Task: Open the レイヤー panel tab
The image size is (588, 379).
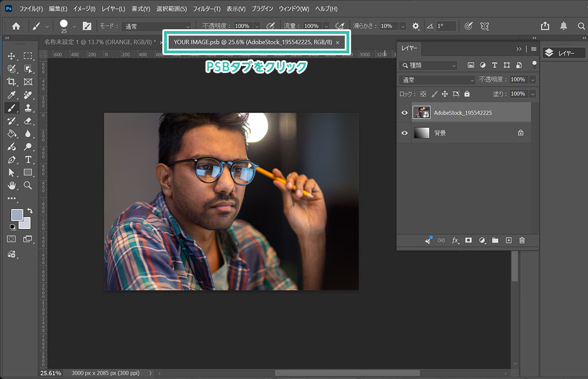Action: [409, 48]
